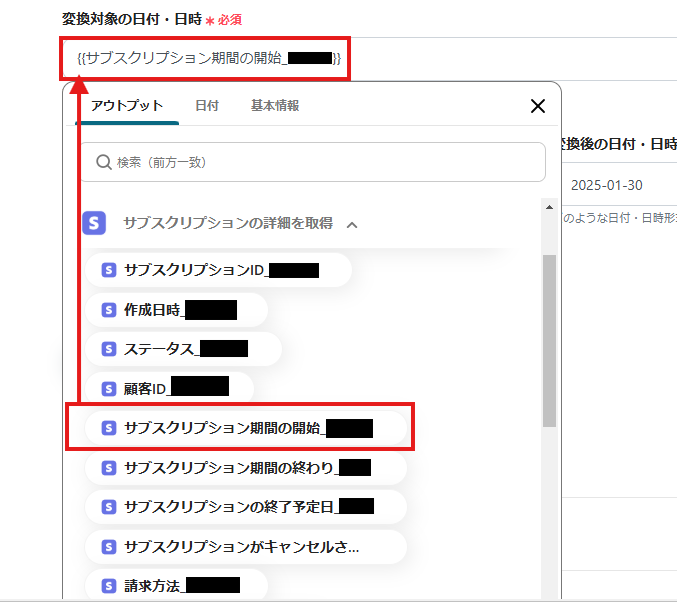The image size is (677, 602).
Task: Click the Stripe icon on サブスクリプションの終了予定日 row
Action: coord(109,507)
